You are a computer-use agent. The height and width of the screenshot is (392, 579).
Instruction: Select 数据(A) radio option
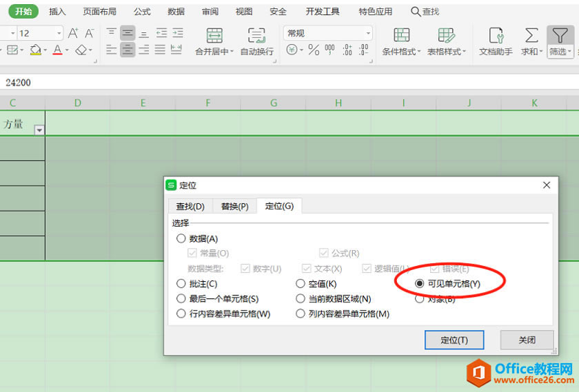point(181,238)
